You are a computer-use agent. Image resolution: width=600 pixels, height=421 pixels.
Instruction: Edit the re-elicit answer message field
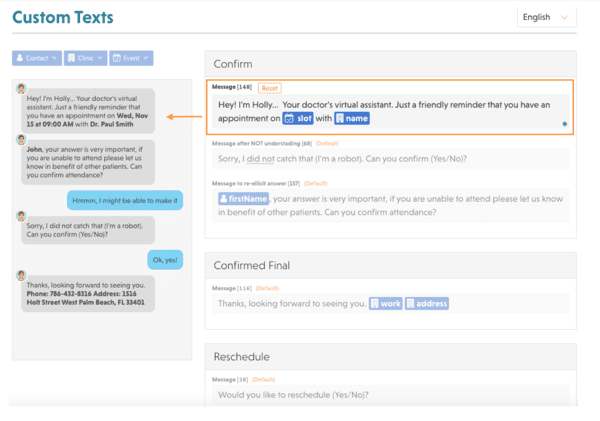[x=390, y=206]
